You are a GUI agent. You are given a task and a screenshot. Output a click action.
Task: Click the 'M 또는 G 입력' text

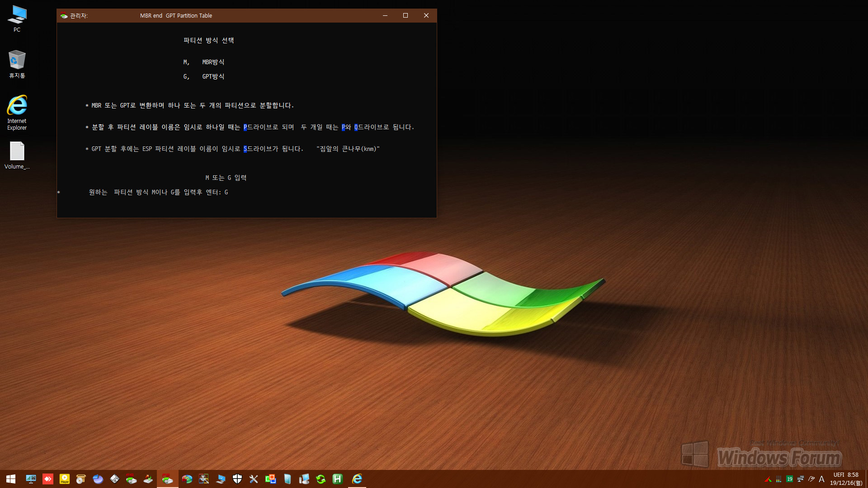(x=226, y=178)
